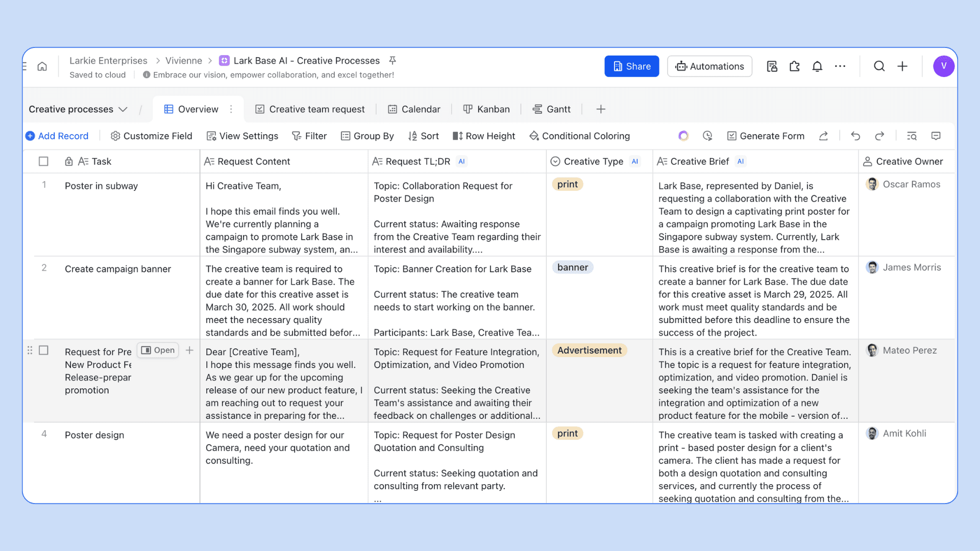The image size is (980, 551).
Task: Open the extensions puzzle icon
Action: pyautogui.click(x=795, y=66)
